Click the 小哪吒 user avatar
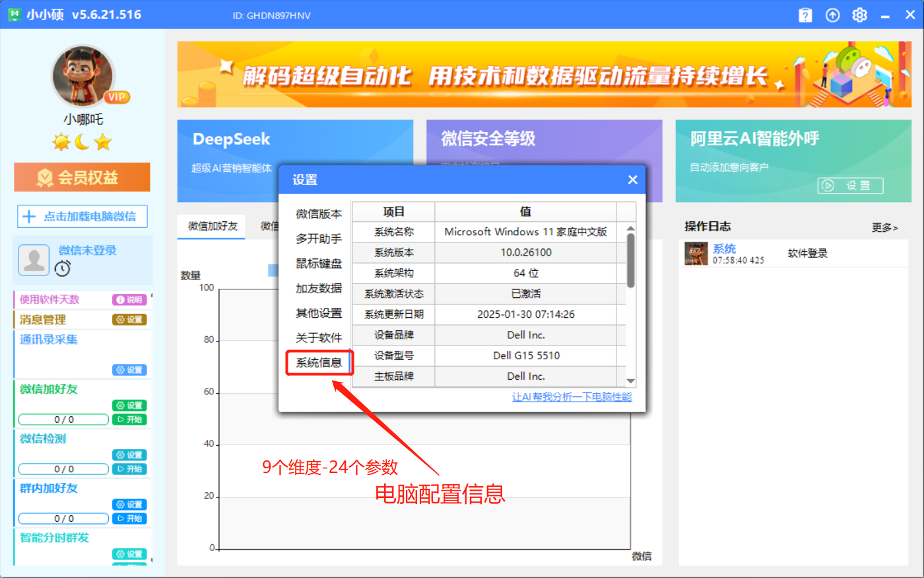924x578 pixels. [83, 77]
